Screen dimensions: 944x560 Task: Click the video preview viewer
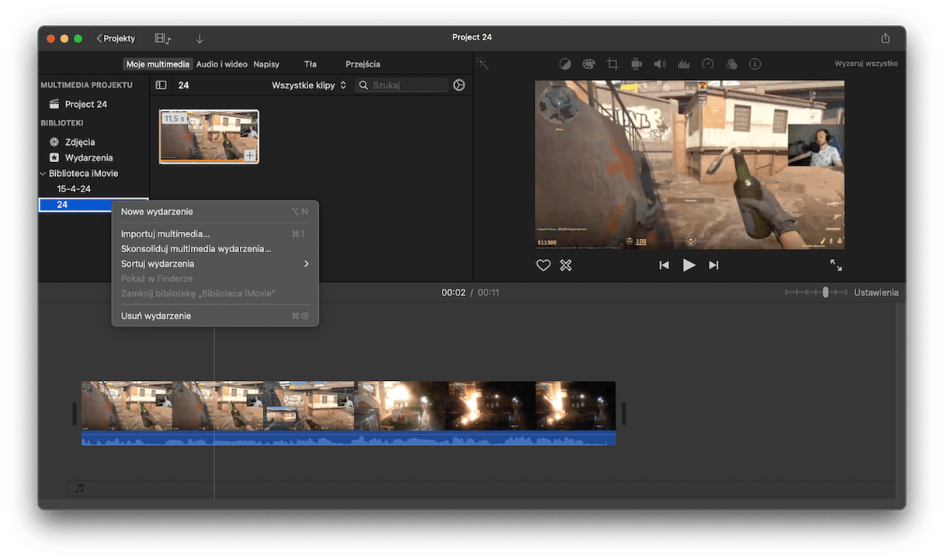click(689, 165)
